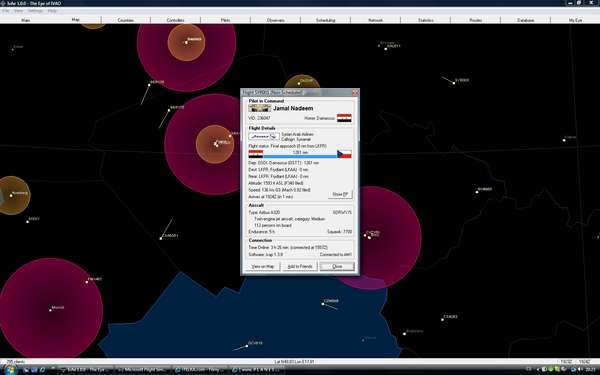The image size is (600, 375).
Task: Click the pilot rank badge beside Jamal Nadeem
Action: click(259, 108)
